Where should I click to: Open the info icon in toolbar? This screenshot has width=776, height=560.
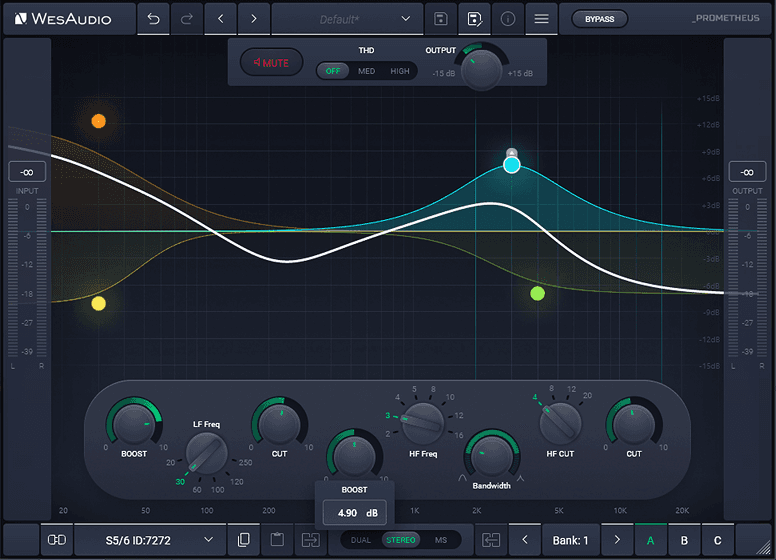tap(507, 19)
